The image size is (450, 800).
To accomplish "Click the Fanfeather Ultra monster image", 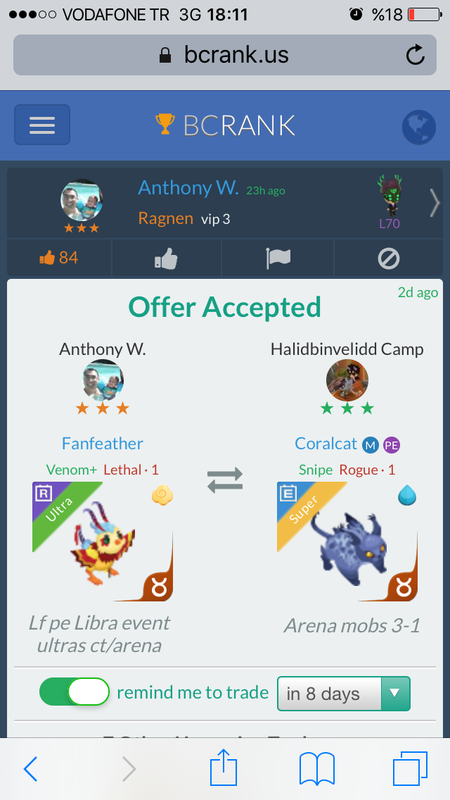I will [x=103, y=541].
